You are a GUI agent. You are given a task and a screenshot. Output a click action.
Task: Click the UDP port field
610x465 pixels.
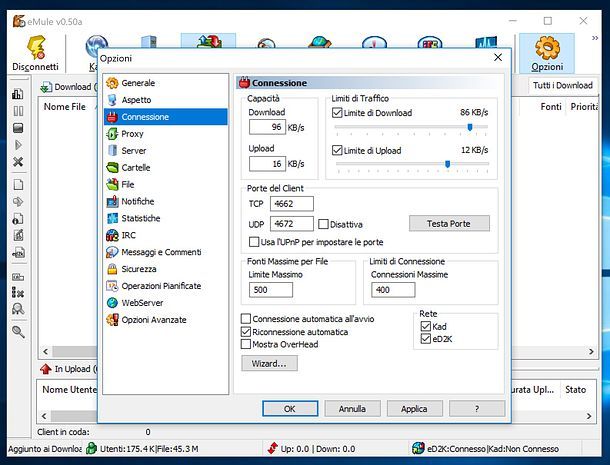pos(292,224)
